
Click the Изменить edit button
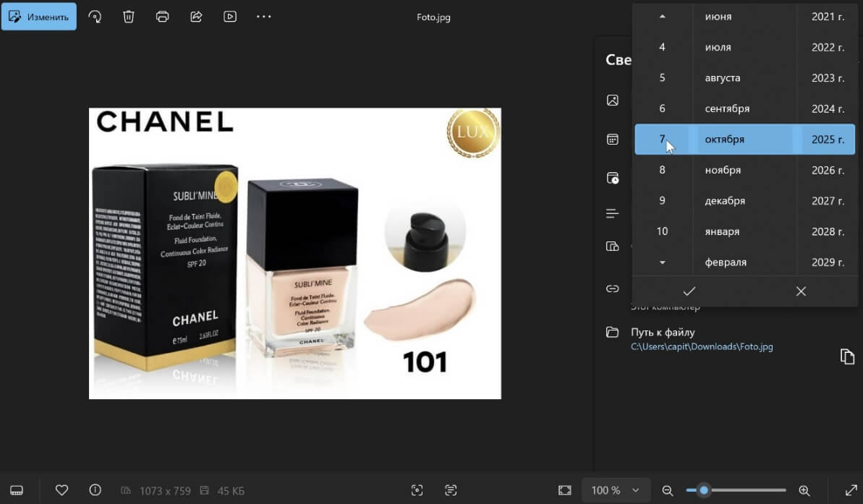coord(39,17)
